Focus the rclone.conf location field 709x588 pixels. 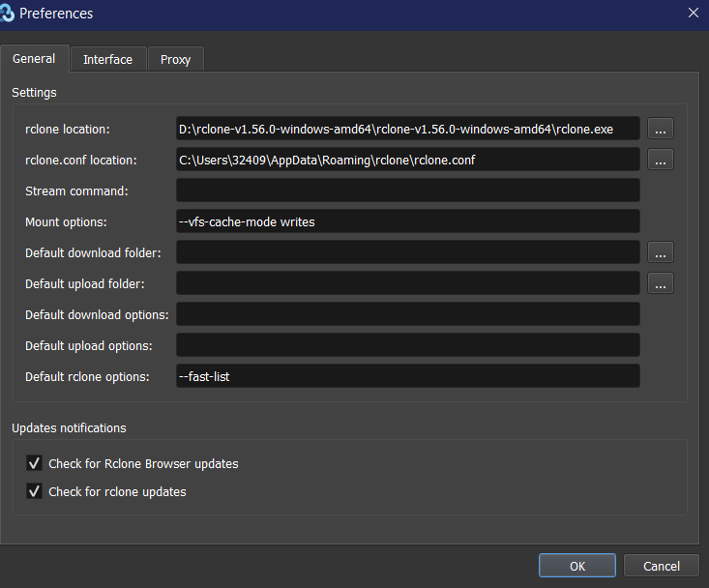[407, 160]
